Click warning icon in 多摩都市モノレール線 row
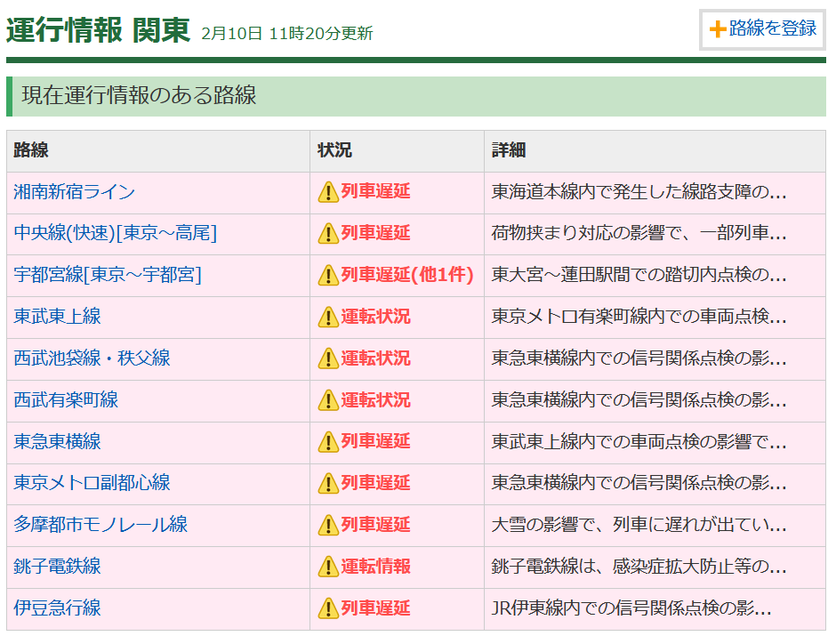 click(x=328, y=525)
